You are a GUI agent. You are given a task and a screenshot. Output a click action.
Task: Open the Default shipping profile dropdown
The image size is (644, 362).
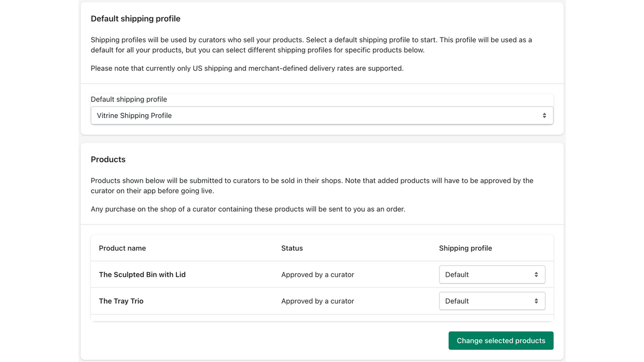322,115
